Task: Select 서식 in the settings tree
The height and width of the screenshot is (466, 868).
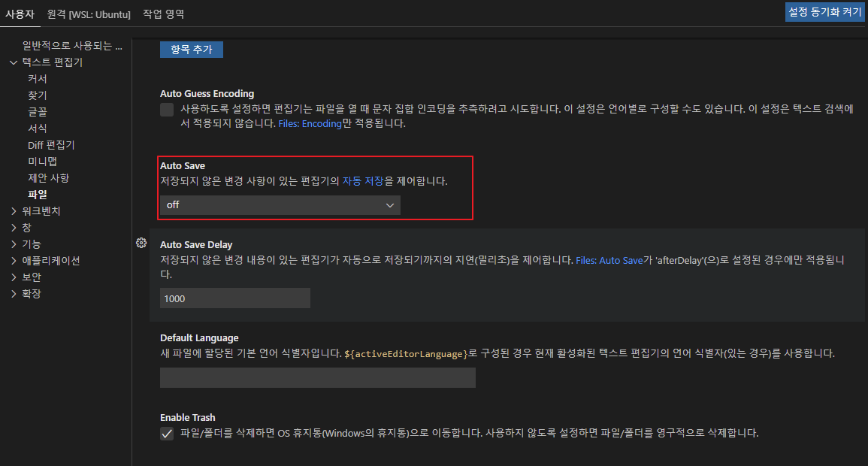Action: pos(38,129)
